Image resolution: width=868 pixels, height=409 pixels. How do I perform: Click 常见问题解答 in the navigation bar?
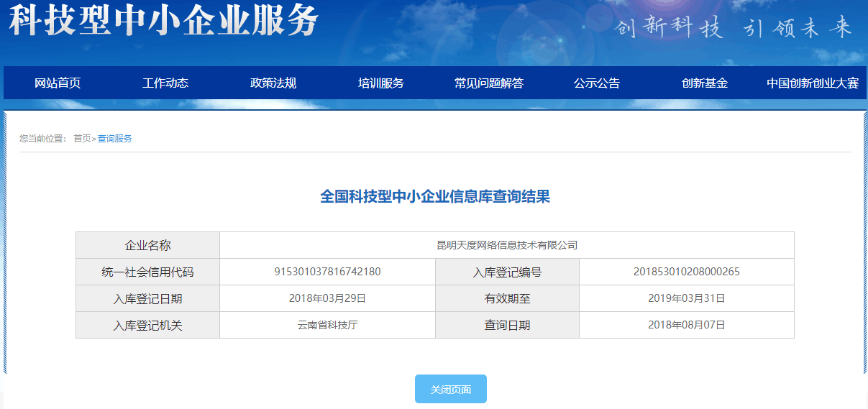coord(489,83)
